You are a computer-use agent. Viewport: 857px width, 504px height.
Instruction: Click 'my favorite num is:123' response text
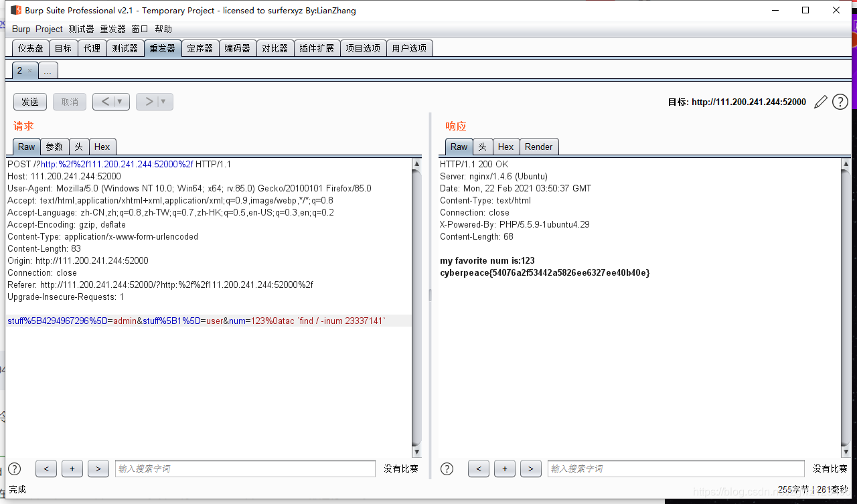point(487,261)
